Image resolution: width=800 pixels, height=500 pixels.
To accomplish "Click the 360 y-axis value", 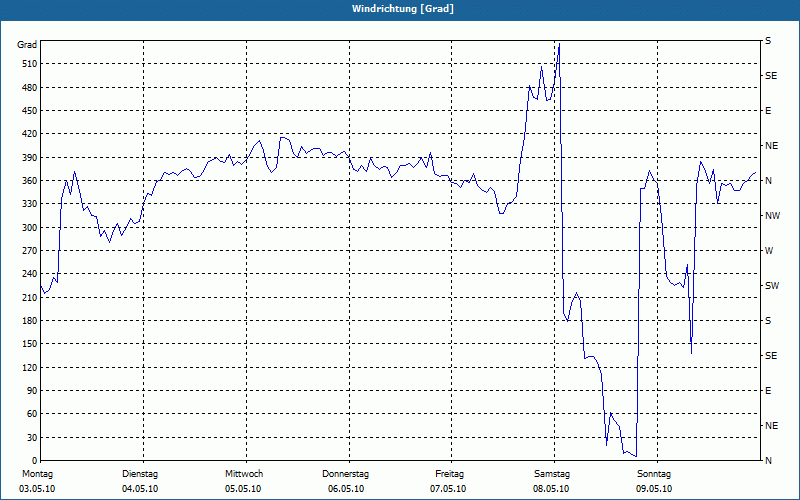I will tap(30, 181).
